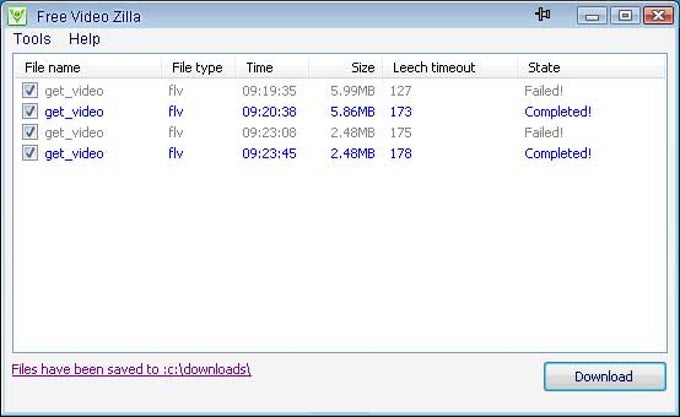Viewport: 680px width, 417px height.
Task: Click the Download button
Action: [x=605, y=376]
